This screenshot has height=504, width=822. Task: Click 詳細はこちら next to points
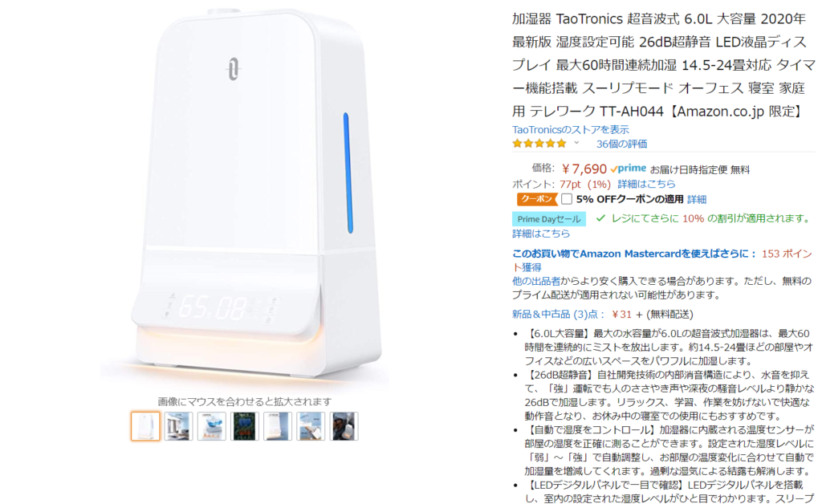(646, 184)
